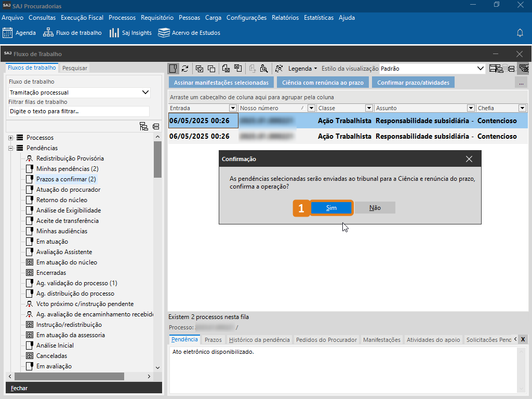Click the Encerradas queue icon
This screenshot has width=532, height=399.
click(30, 273)
